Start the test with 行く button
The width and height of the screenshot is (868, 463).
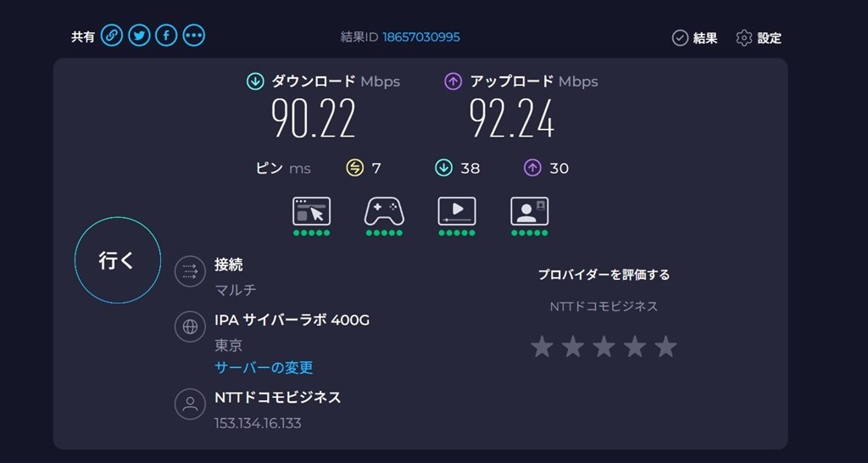pos(117,260)
